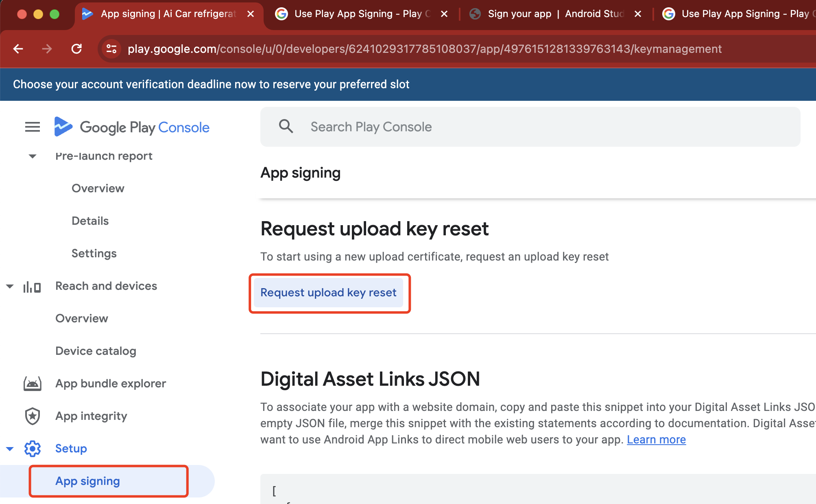Click the Reach and devices chart icon

(32, 287)
